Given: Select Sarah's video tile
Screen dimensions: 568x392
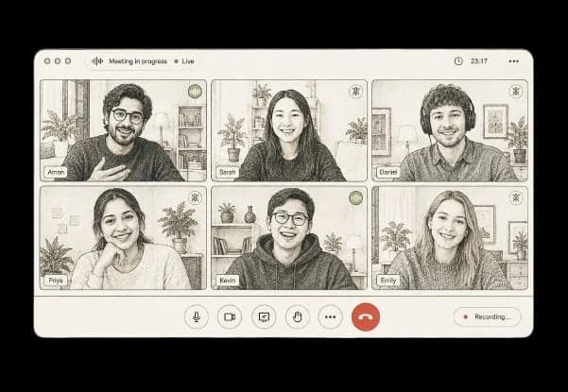Looking at the screenshot, I should click(289, 130).
